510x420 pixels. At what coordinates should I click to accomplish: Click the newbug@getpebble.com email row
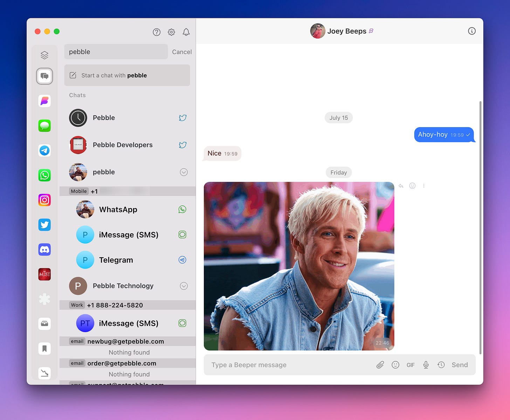click(x=127, y=341)
